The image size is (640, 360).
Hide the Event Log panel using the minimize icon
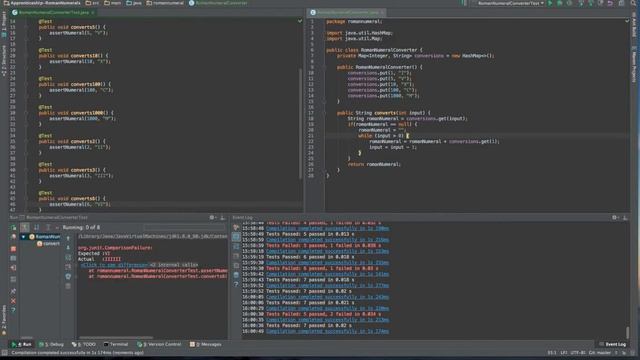[625, 218]
